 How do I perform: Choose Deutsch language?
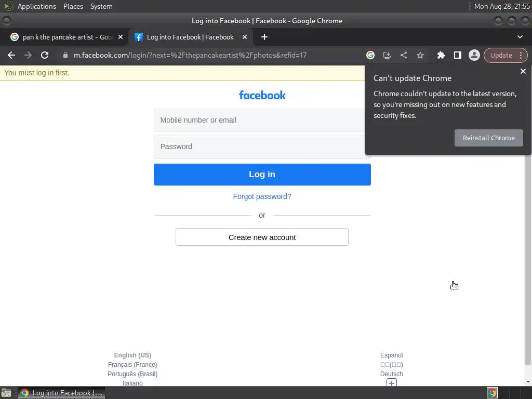pos(392,374)
